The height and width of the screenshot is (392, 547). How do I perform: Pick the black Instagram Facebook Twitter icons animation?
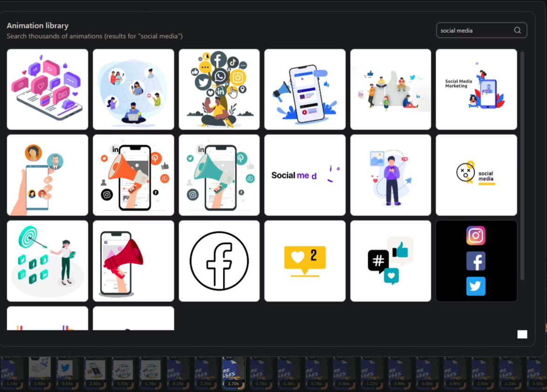476,261
